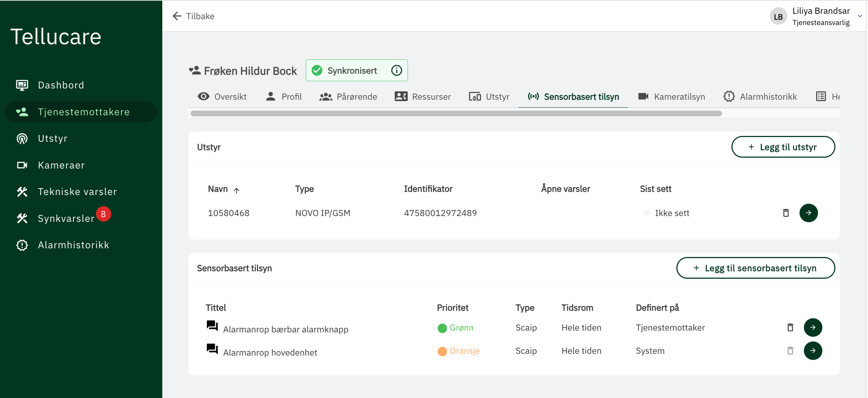Click the Kameraer camera icon in sidebar
Screen dimensions: 868x398
click(x=22, y=165)
